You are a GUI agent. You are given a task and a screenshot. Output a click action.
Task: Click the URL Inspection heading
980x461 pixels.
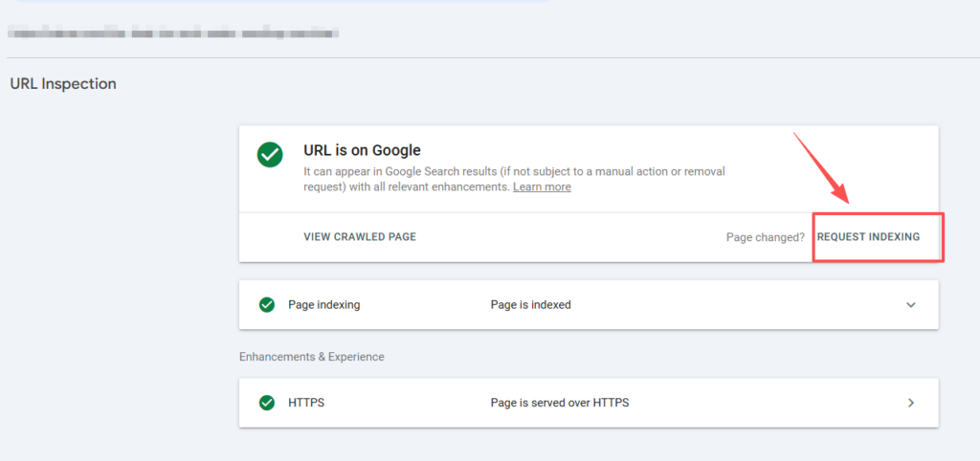[63, 84]
